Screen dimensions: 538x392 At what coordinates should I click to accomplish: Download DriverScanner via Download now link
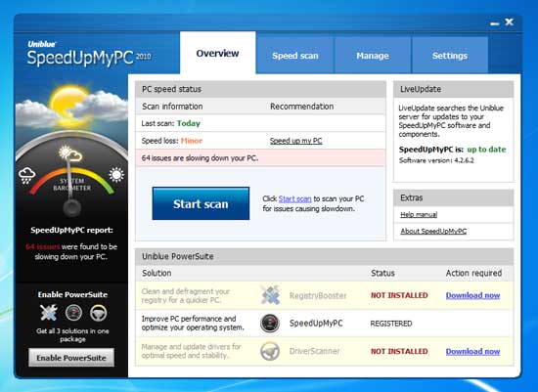472,352
